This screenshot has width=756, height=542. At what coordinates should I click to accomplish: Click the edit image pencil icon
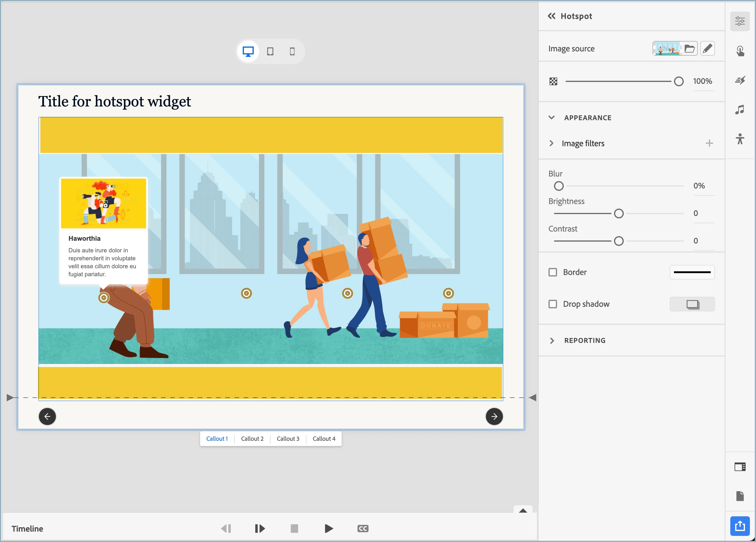[707, 49]
